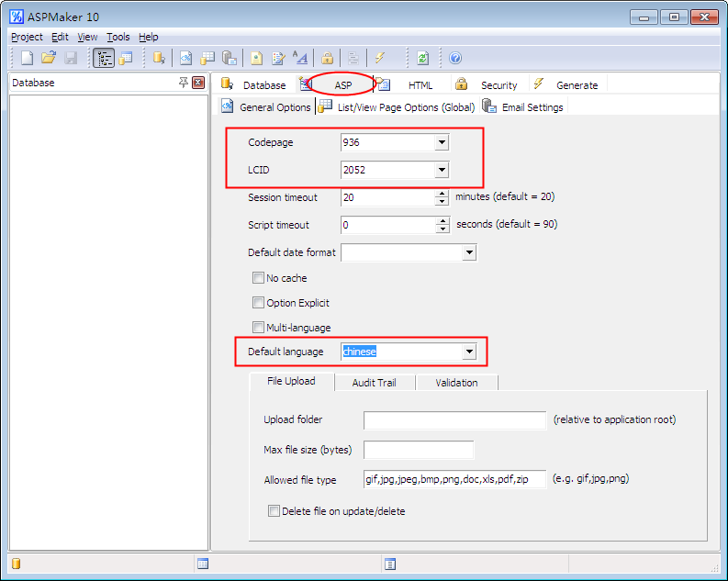The height and width of the screenshot is (581, 728).
Task: Click the Script timeout value field
Action: click(388, 225)
